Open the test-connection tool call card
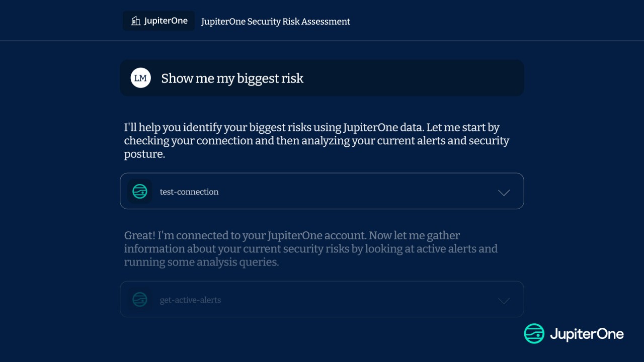This screenshot has height=362, width=644. 322,191
